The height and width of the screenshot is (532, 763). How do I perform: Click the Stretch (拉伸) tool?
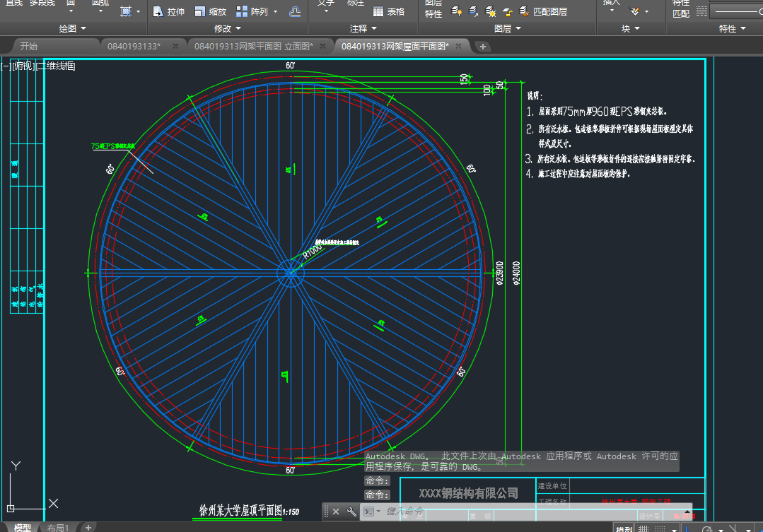(168, 11)
